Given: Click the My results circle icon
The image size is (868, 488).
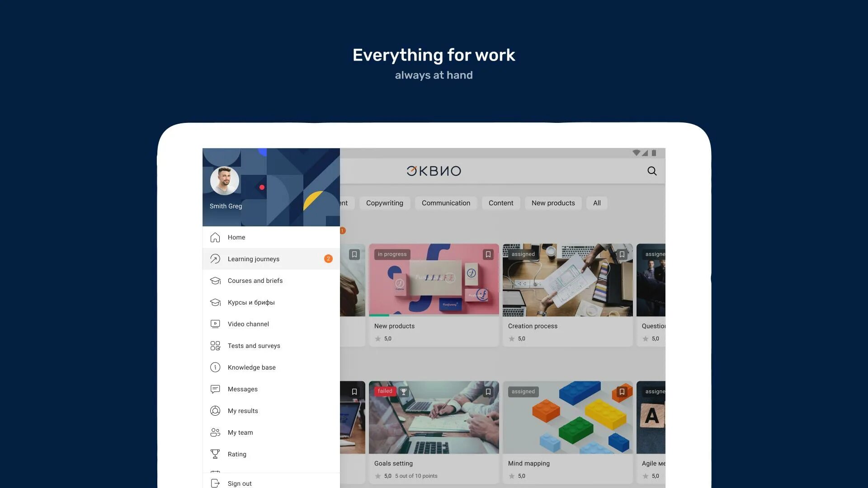Looking at the screenshot, I should coord(215,411).
